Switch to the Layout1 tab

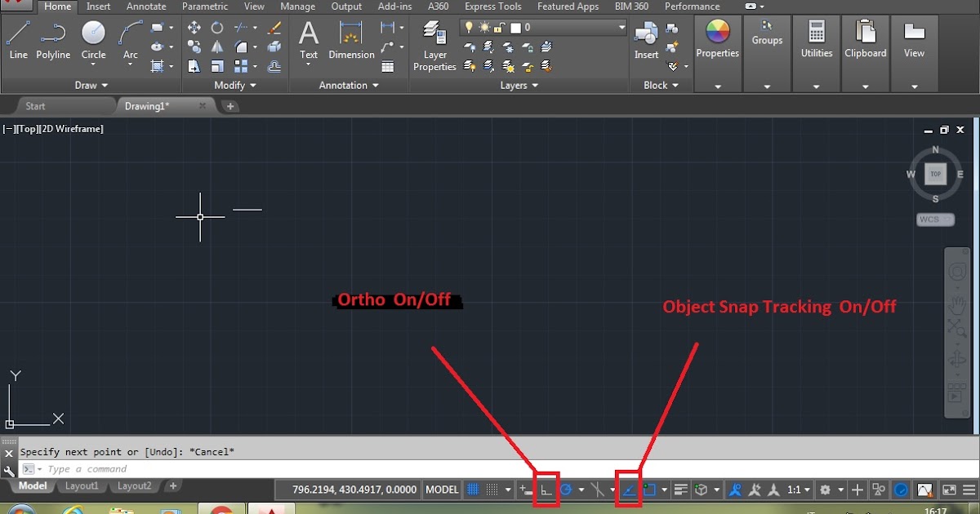click(x=82, y=485)
